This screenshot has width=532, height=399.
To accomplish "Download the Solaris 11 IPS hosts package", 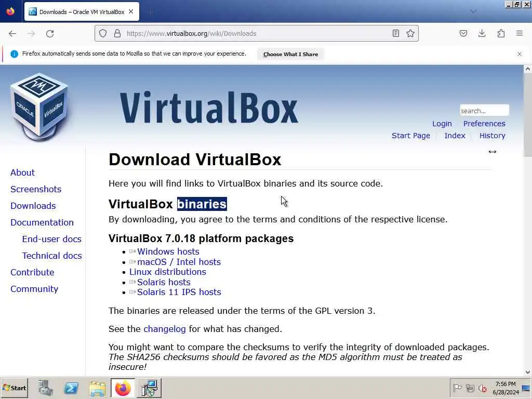I will pos(179,292).
